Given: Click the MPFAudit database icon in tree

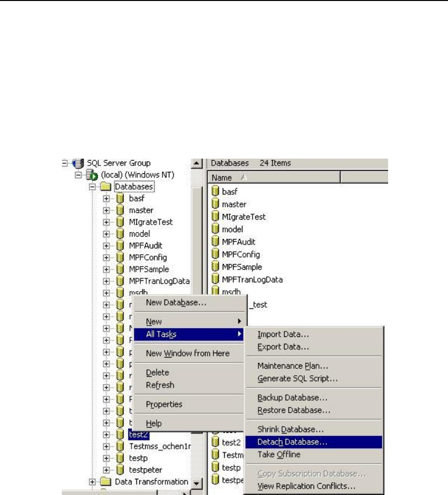Looking at the screenshot, I should click(120, 246).
